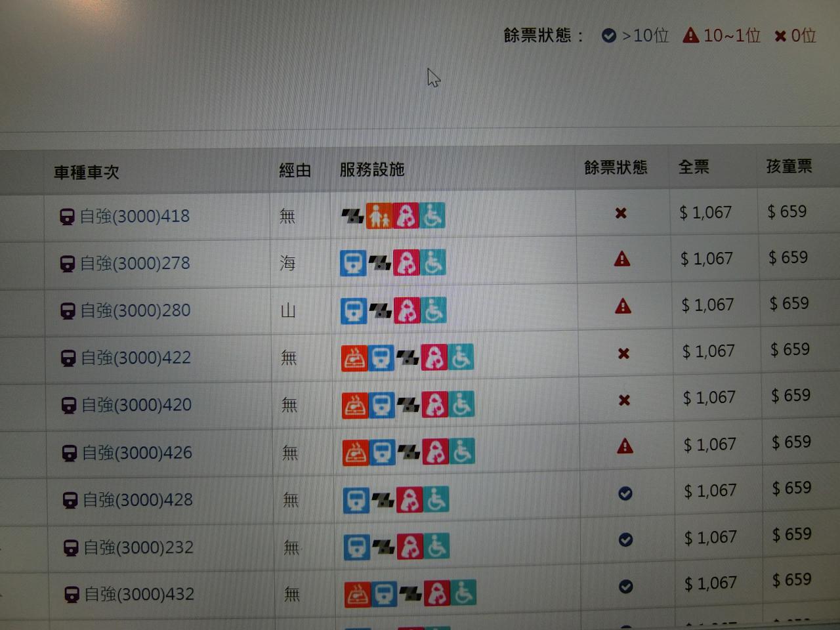840x630 pixels.
Task: Click the $659 child fare for train 422
Action: pos(790,350)
